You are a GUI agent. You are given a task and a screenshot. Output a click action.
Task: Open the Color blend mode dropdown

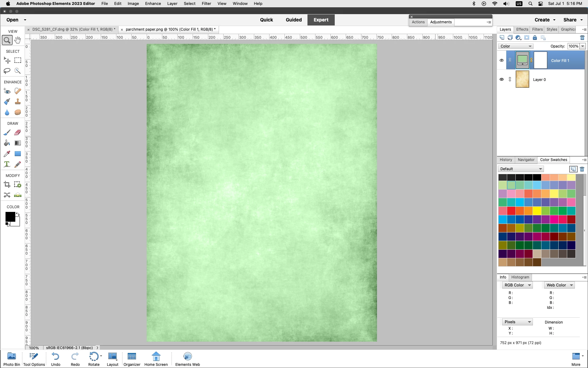[516, 46]
